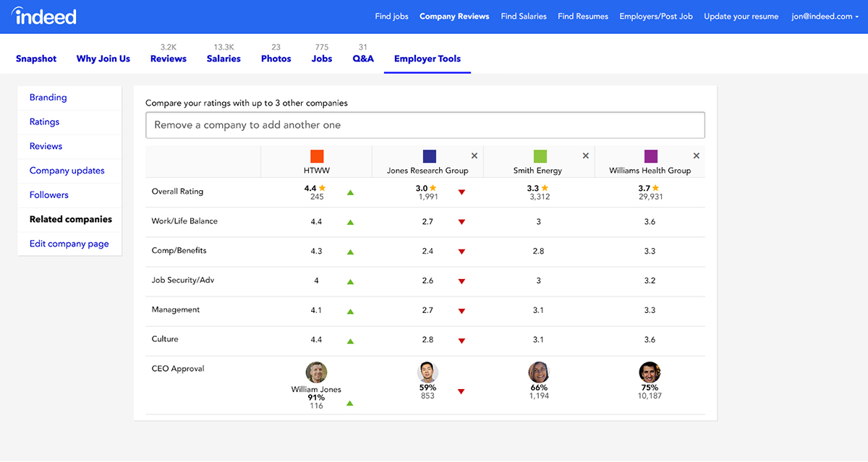Remove Smith Energy from comparison
868x462 pixels.
(x=586, y=155)
